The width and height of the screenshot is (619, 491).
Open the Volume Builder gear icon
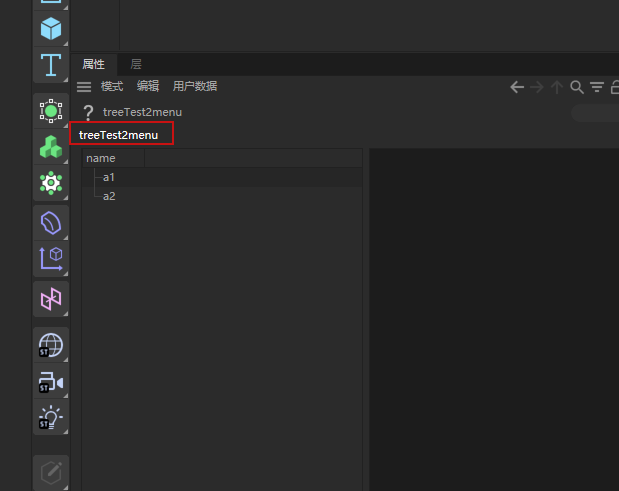click(x=51, y=183)
